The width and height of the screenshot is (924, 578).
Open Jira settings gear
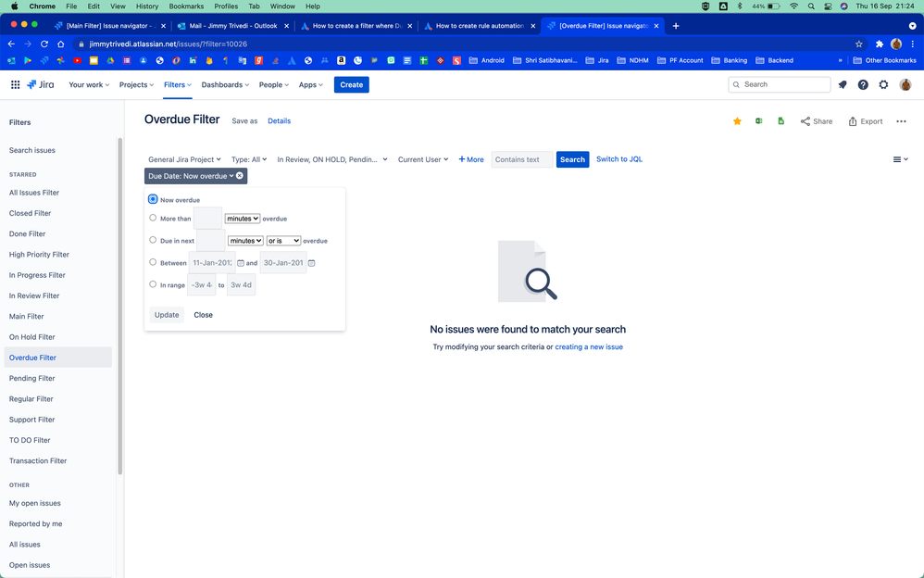882,84
